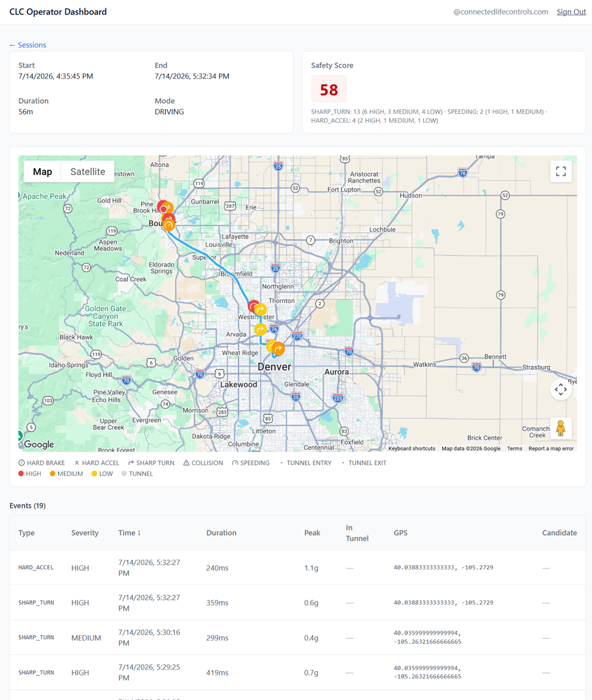592x700 pixels.
Task: Click the map camera pan control
Action: click(561, 390)
